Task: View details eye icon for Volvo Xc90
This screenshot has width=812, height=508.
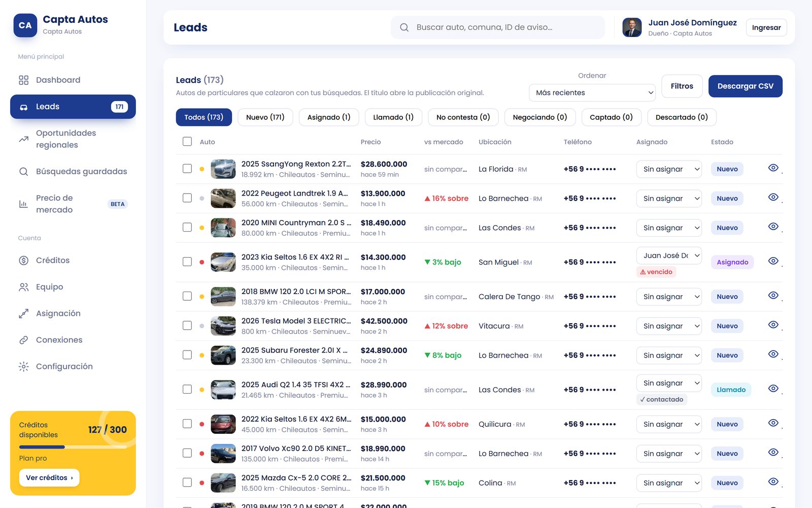Action: tap(773, 452)
